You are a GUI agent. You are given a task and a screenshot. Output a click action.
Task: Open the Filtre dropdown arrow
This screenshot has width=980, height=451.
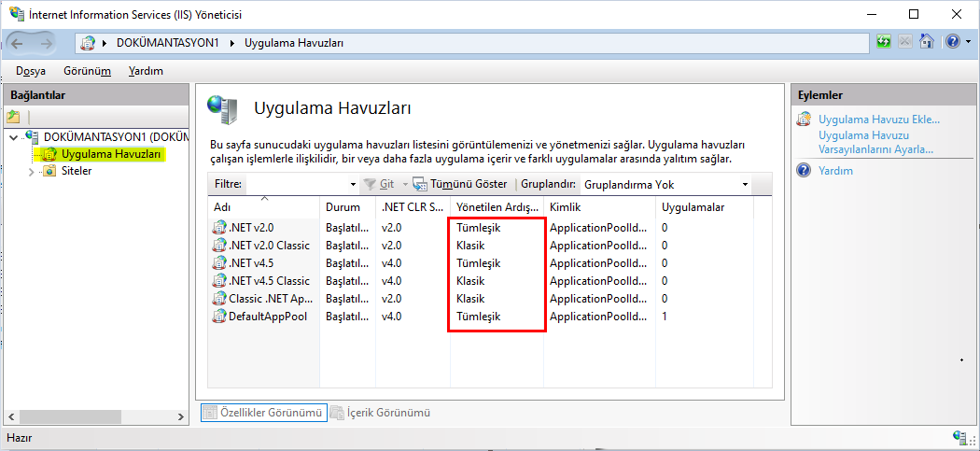[x=355, y=185]
